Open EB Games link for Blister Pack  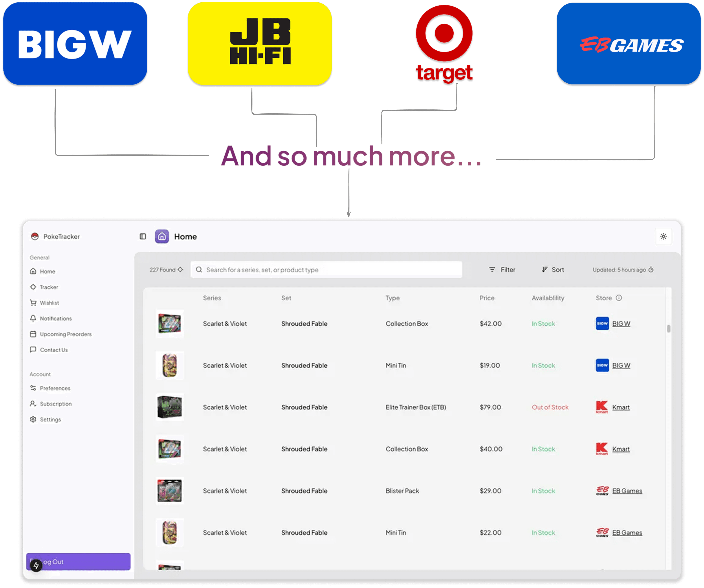627,491
